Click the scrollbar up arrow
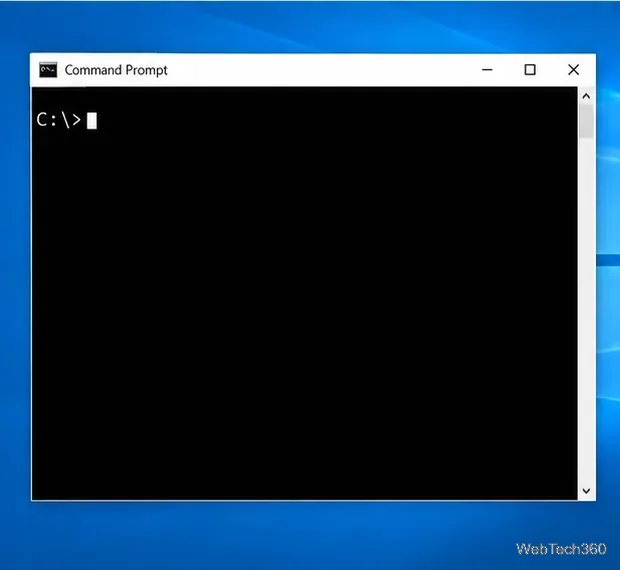The height and width of the screenshot is (570, 620). pos(586,96)
